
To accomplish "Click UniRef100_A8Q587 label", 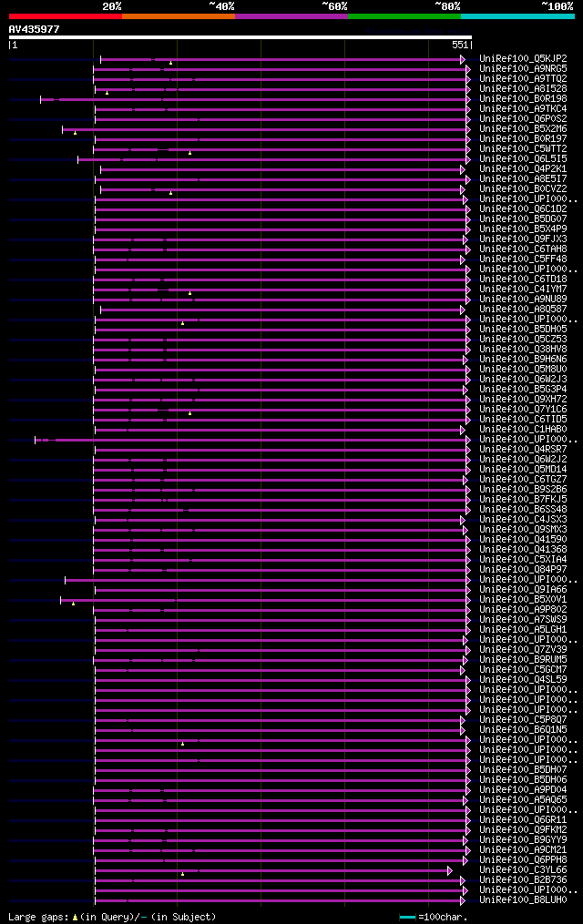I will click(x=523, y=310).
